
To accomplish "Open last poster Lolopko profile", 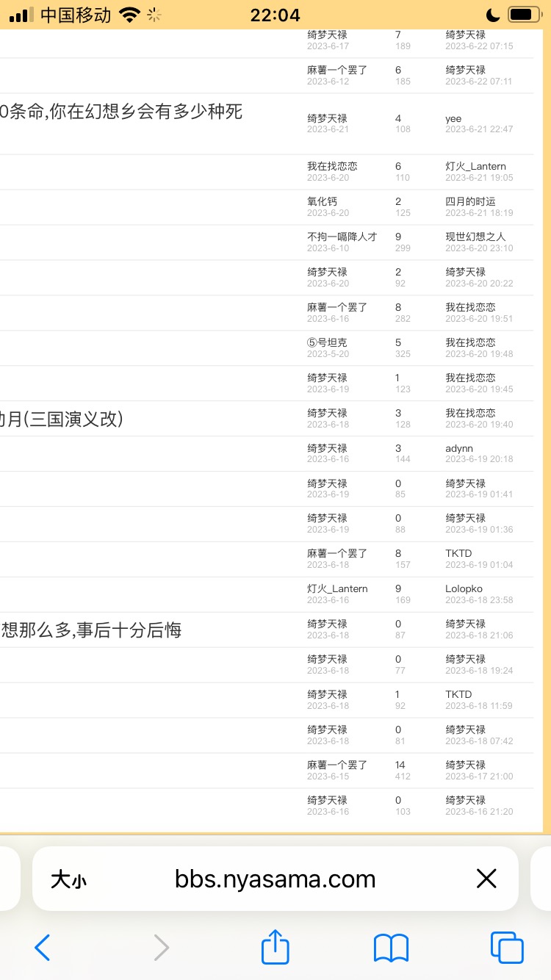I will click(x=464, y=588).
